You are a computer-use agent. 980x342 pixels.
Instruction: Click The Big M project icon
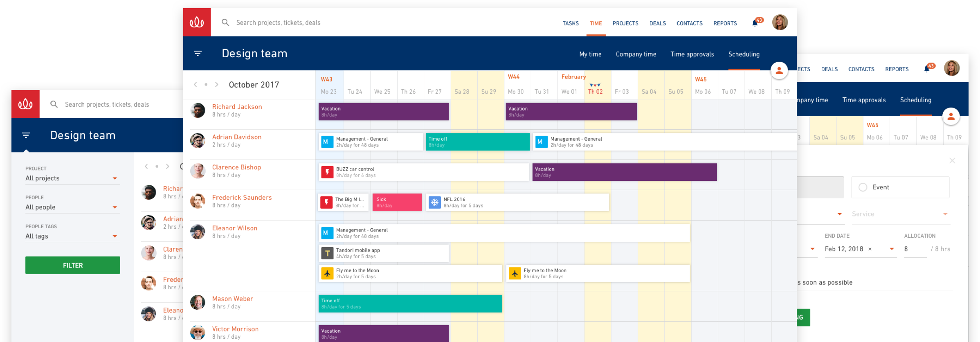point(326,202)
